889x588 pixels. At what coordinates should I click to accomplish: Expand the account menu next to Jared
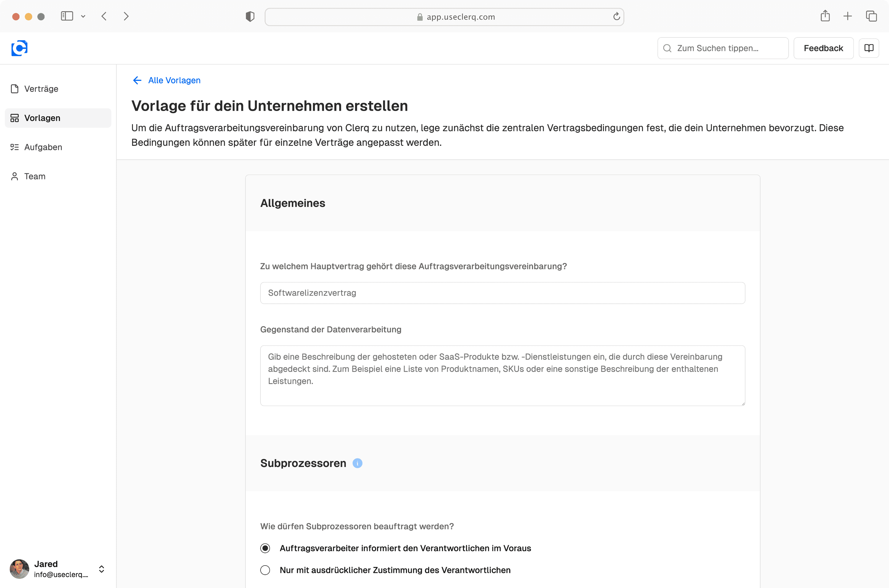coord(101,569)
